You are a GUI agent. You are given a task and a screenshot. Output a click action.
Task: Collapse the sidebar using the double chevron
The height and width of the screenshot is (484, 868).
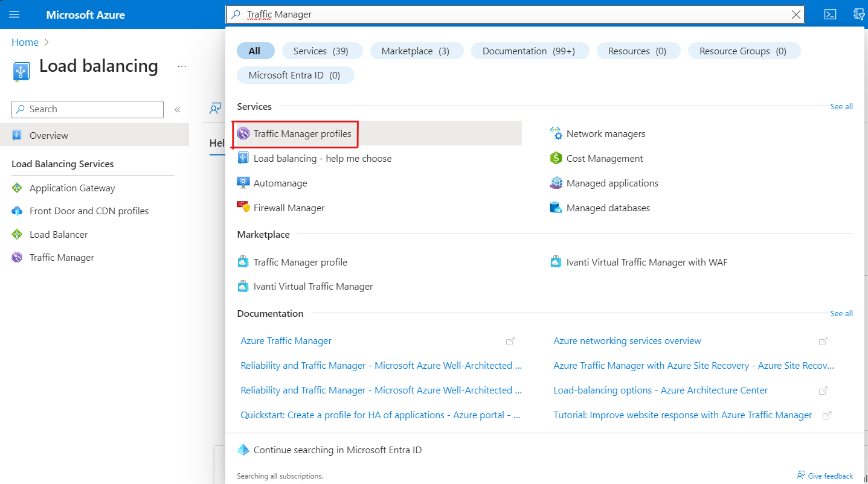(x=177, y=109)
